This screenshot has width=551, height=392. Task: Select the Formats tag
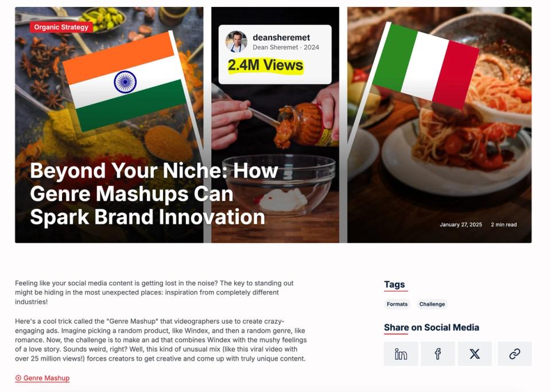click(397, 304)
